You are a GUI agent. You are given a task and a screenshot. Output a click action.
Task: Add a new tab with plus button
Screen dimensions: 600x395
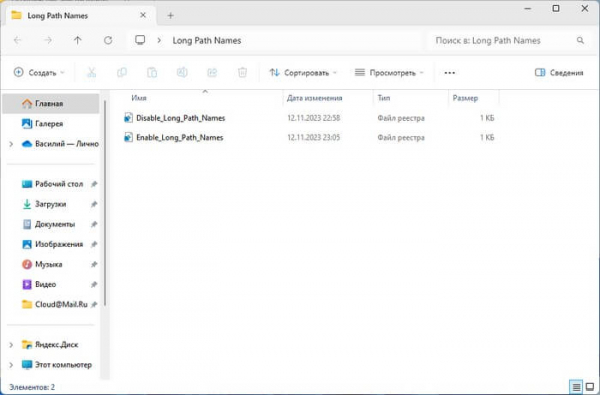(170, 16)
